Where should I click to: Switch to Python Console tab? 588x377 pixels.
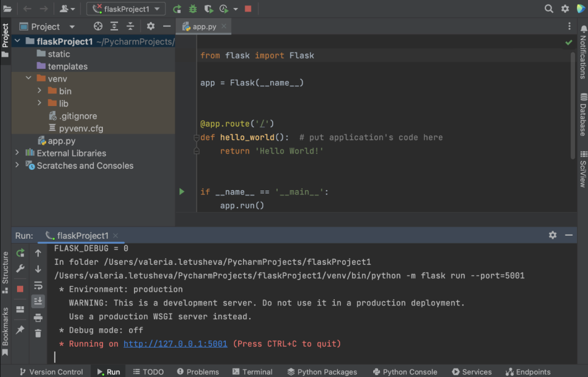click(x=405, y=372)
